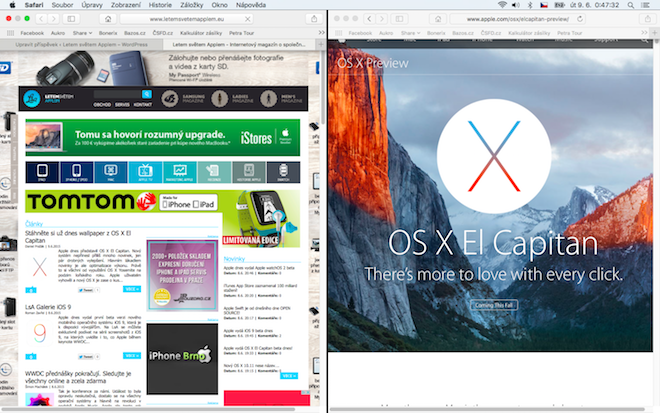Open the Záložky menu

pos(191,5)
